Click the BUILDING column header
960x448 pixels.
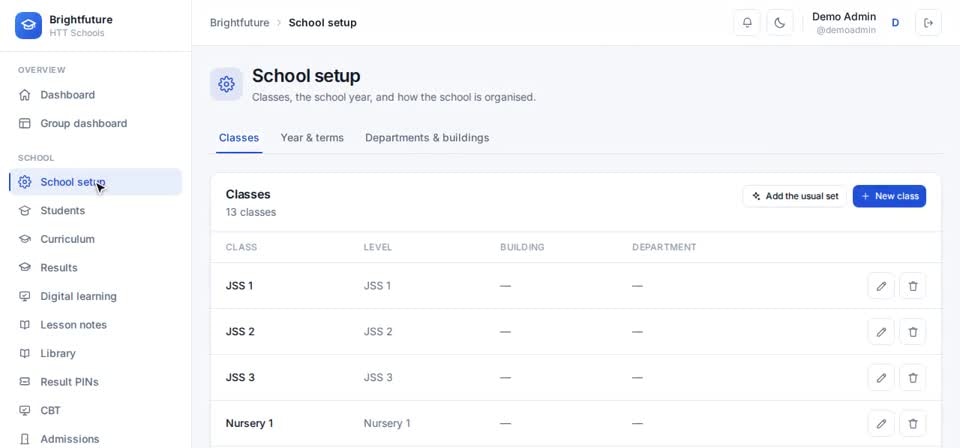(x=522, y=247)
